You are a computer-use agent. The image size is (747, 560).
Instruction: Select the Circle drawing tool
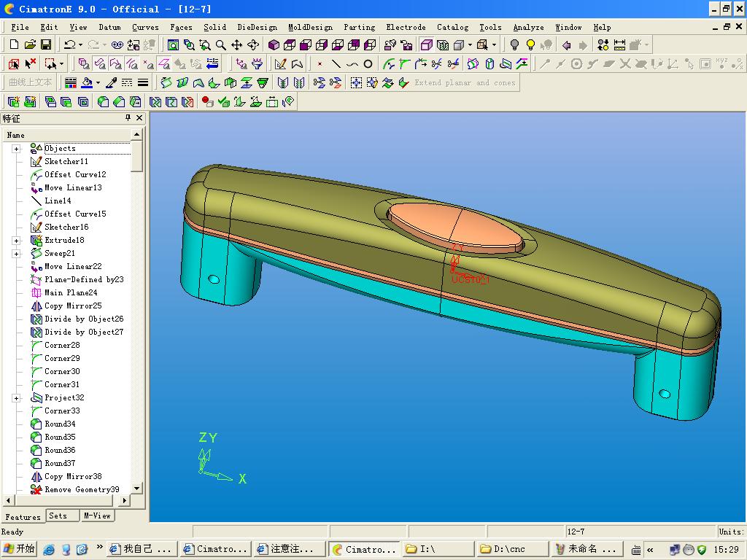click(368, 63)
